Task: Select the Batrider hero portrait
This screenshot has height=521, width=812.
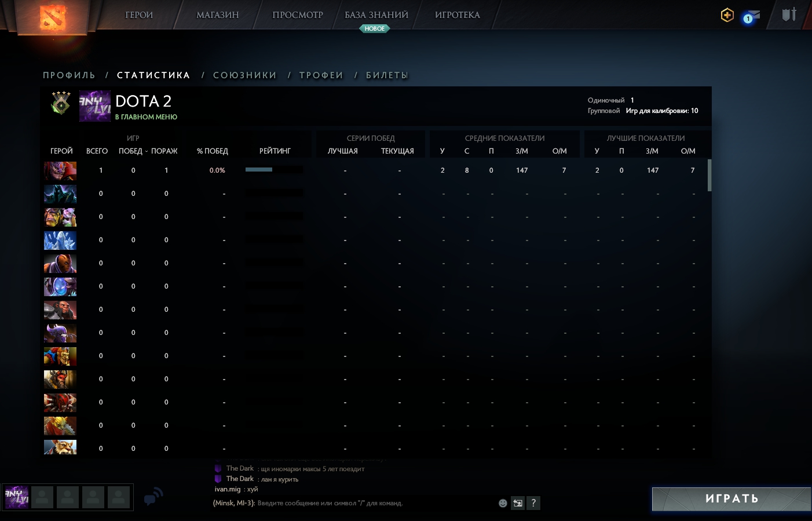Action: (60, 356)
